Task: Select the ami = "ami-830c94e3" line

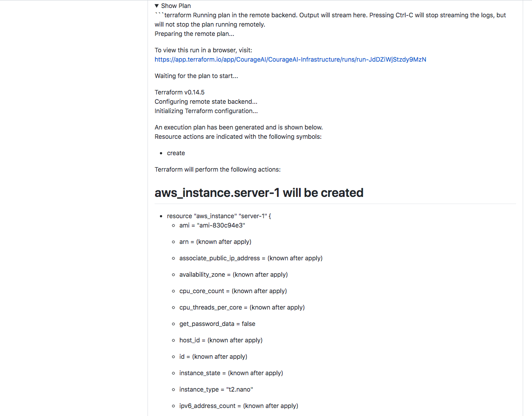Action: click(x=212, y=225)
